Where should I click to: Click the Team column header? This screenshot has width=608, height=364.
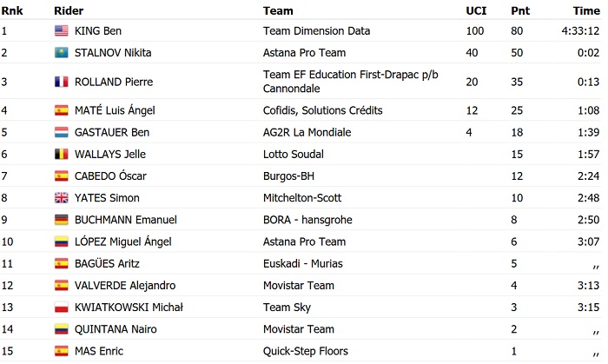pyautogui.click(x=278, y=11)
